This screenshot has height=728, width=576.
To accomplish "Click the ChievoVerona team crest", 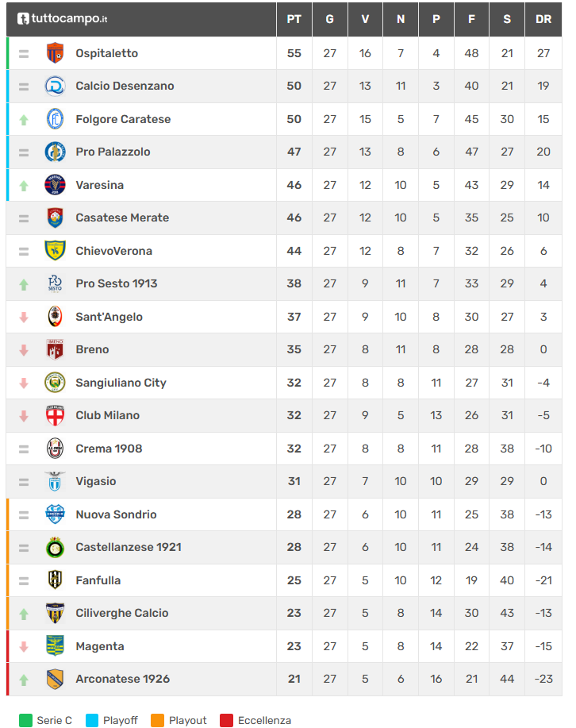I will (55, 251).
